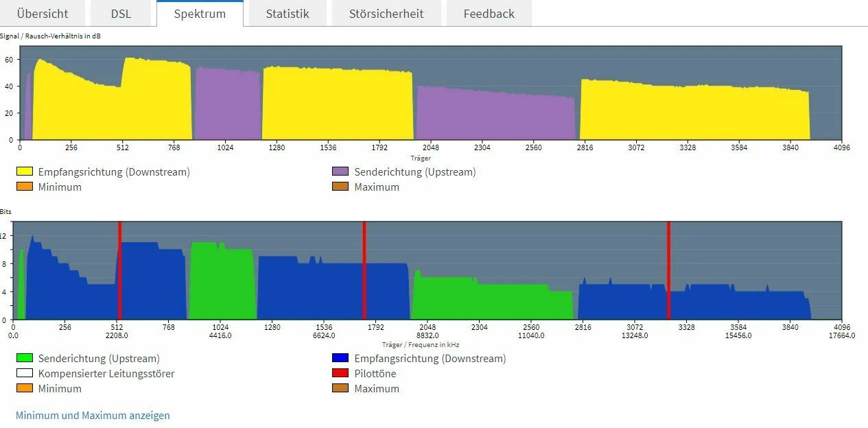Click the first red pilot tone near carrier 512

point(119,270)
